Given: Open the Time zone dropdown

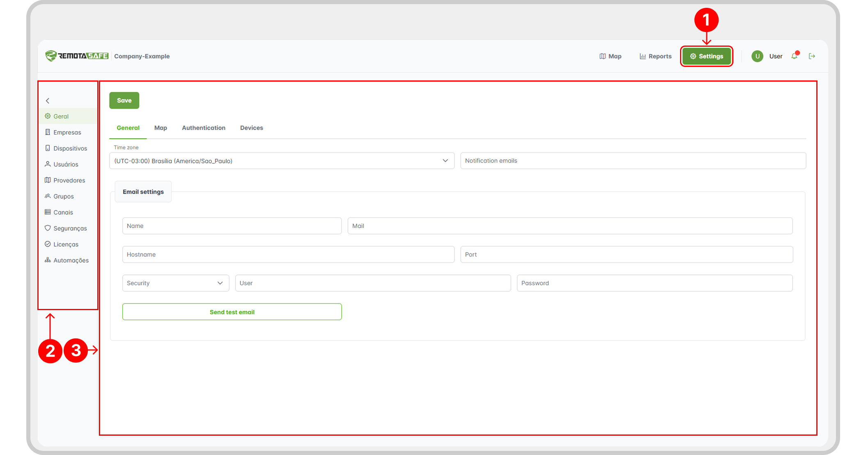Looking at the screenshot, I should (x=282, y=161).
